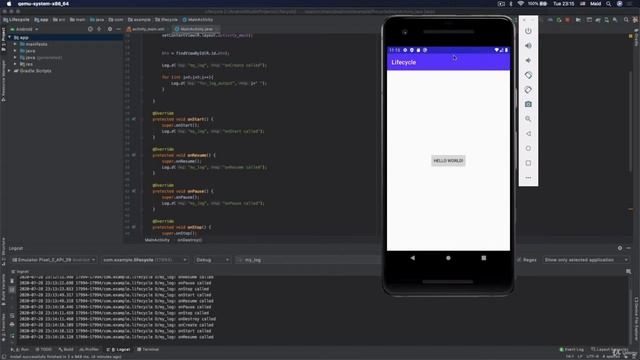The image size is (640, 360).
Task: Open the TODO tool window tab
Action: pyautogui.click(x=44, y=349)
